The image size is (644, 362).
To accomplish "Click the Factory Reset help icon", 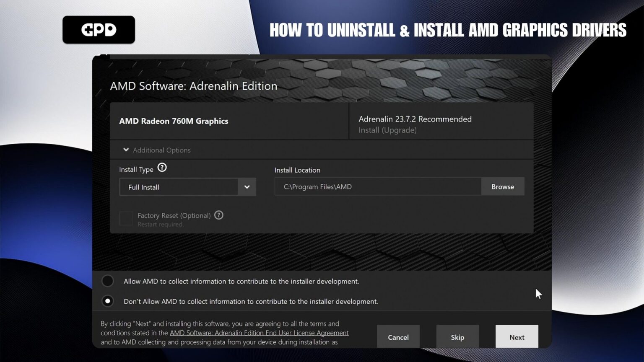I will (218, 215).
